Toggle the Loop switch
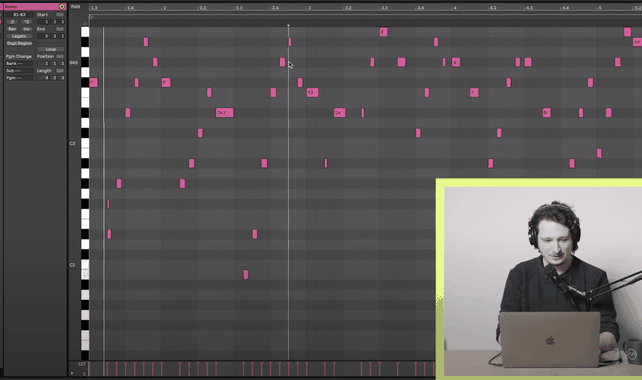642x380 pixels. (51, 49)
